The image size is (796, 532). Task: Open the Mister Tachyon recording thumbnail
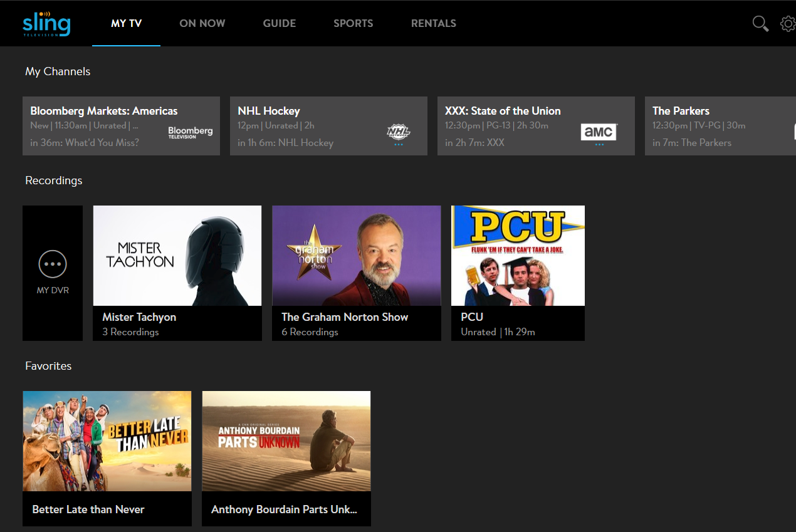pyautogui.click(x=177, y=256)
